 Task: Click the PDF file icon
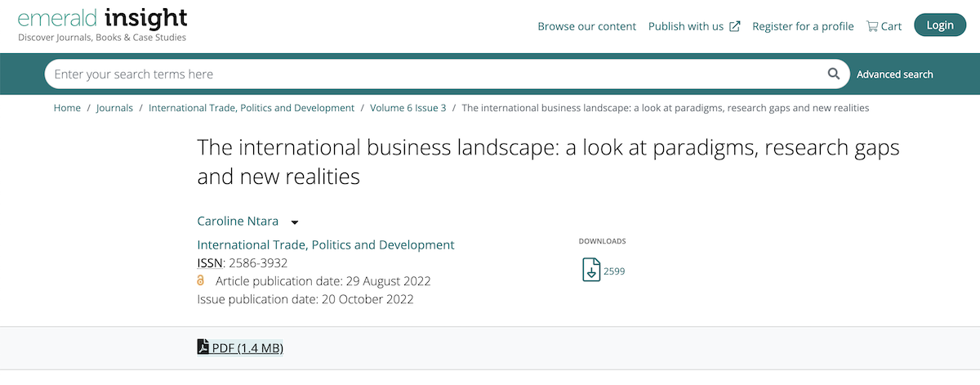pos(203,347)
